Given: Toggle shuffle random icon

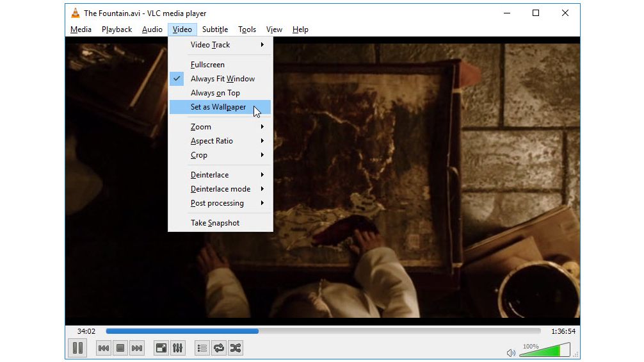Looking at the screenshot, I should [x=236, y=349].
